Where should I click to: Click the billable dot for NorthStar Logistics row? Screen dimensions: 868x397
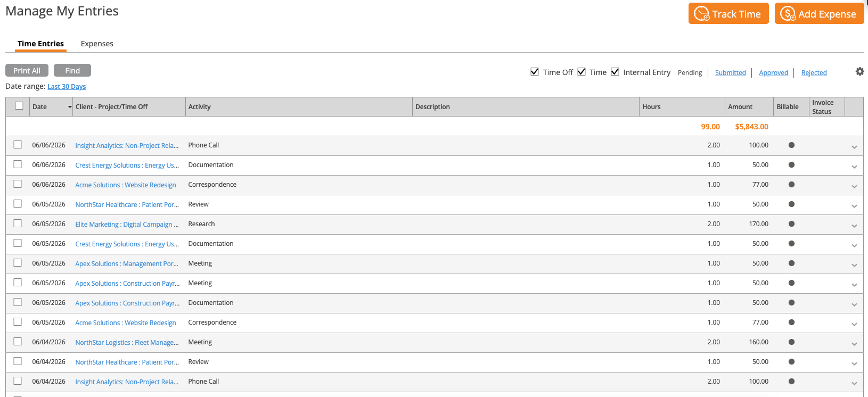[x=791, y=342]
